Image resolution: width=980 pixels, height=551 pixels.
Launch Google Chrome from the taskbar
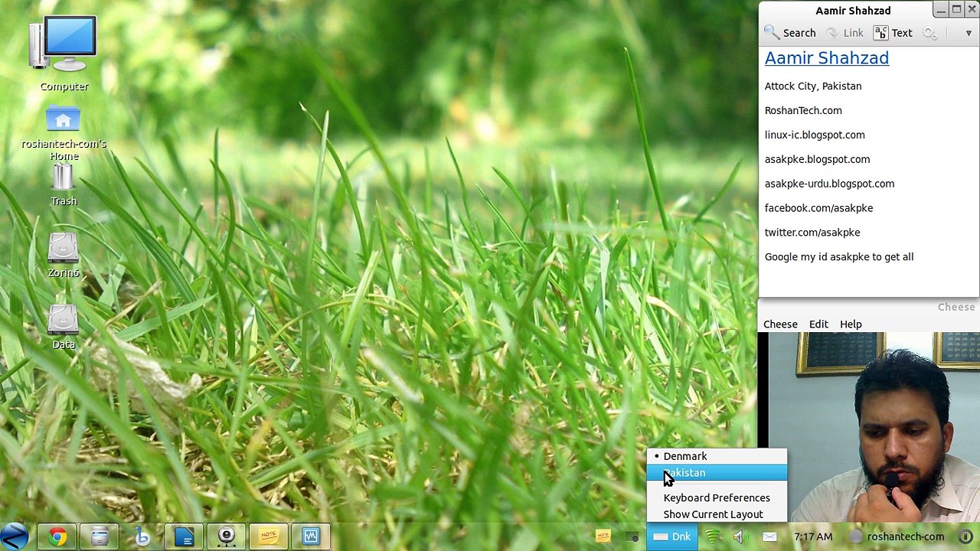point(57,537)
